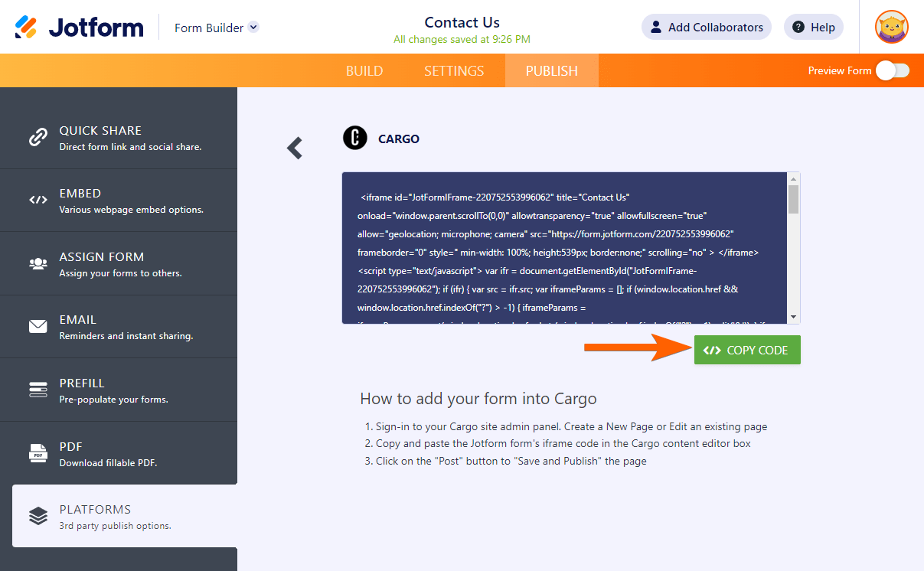Click inside the iframe code box
The image size is (924, 571).
(x=564, y=248)
